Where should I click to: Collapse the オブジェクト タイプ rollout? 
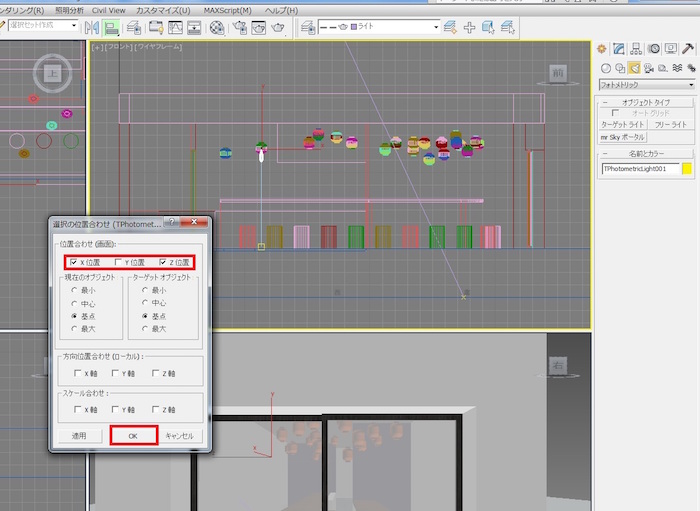tap(646, 103)
